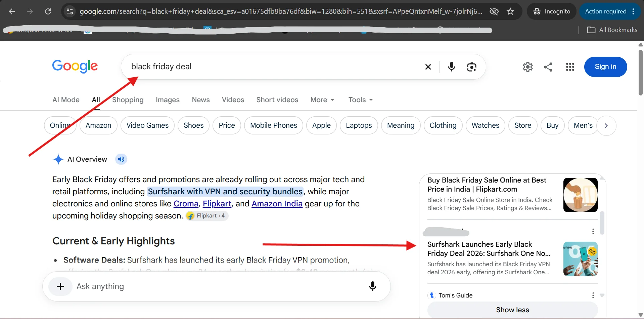Open the Surfshark deal thumbnail image
Viewport: 644px width, 319px height.
[x=581, y=259]
